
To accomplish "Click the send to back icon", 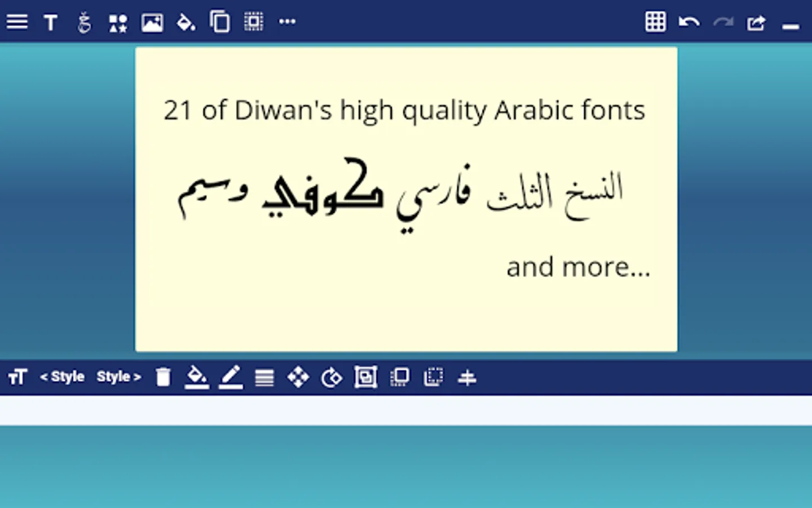I will click(x=433, y=377).
